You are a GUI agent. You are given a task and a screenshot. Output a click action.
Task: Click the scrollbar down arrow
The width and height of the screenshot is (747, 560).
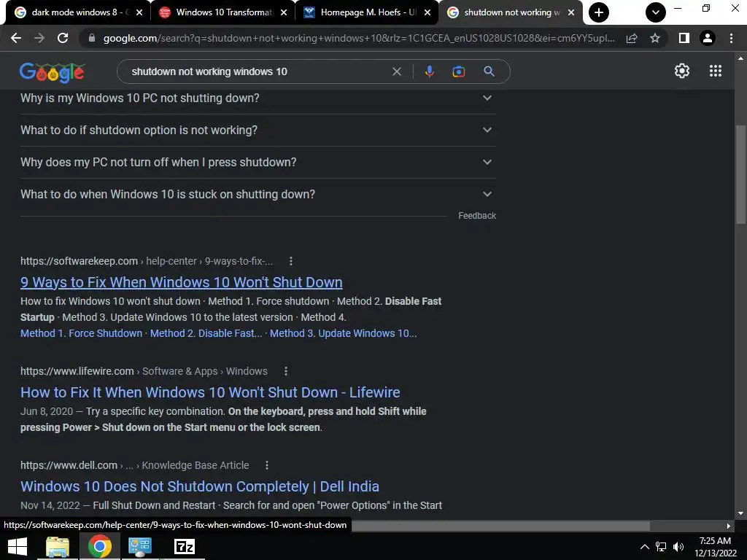pos(740,513)
